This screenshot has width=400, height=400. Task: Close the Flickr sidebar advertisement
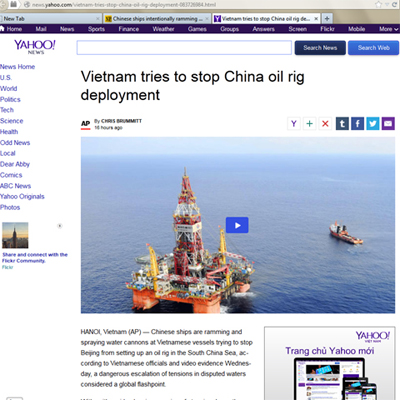60,226
